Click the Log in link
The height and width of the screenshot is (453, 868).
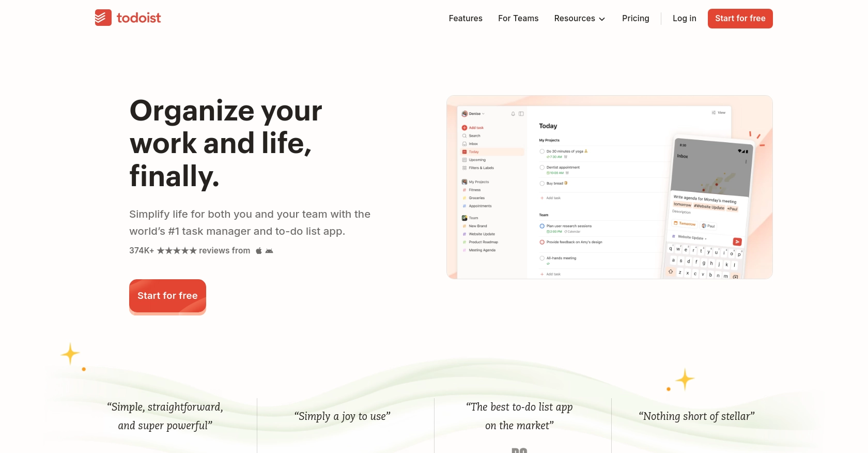click(x=685, y=19)
